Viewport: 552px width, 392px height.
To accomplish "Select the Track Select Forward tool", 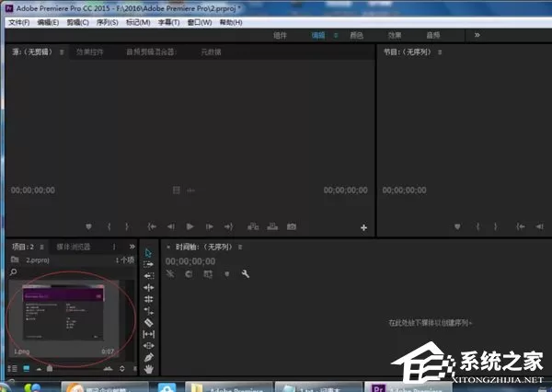I will [148, 264].
